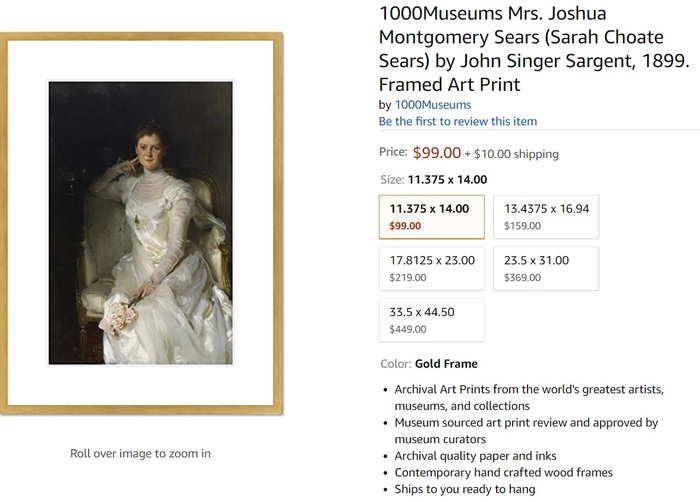700x502 pixels.
Task: Choose the 13.4375 x 16.94 size option
Action: click(x=547, y=216)
